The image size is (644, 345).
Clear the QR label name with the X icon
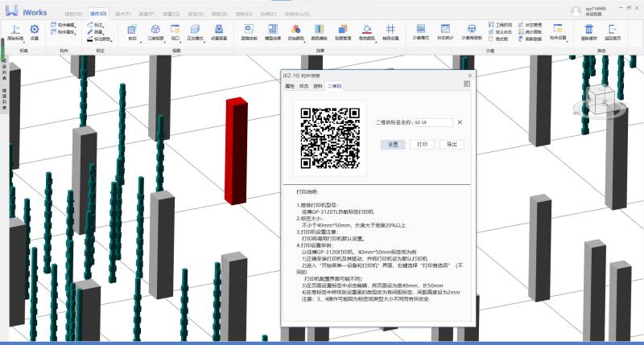(460, 122)
